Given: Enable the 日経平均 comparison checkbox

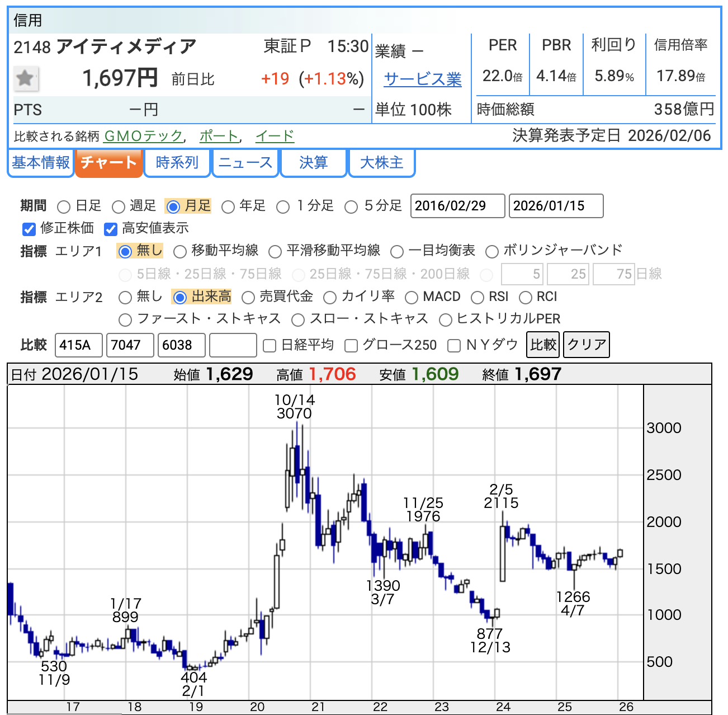Looking at the screenshot, I should tap(270, 346).
